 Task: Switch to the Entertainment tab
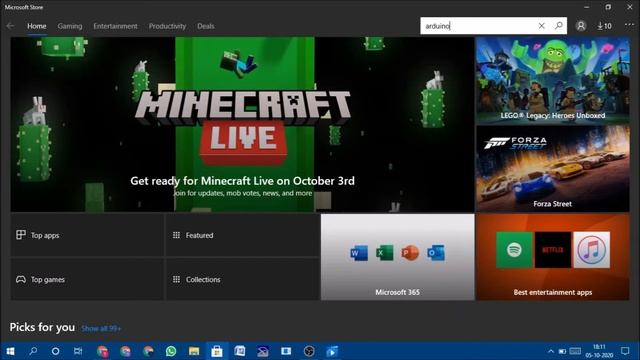tap(115, 26)
